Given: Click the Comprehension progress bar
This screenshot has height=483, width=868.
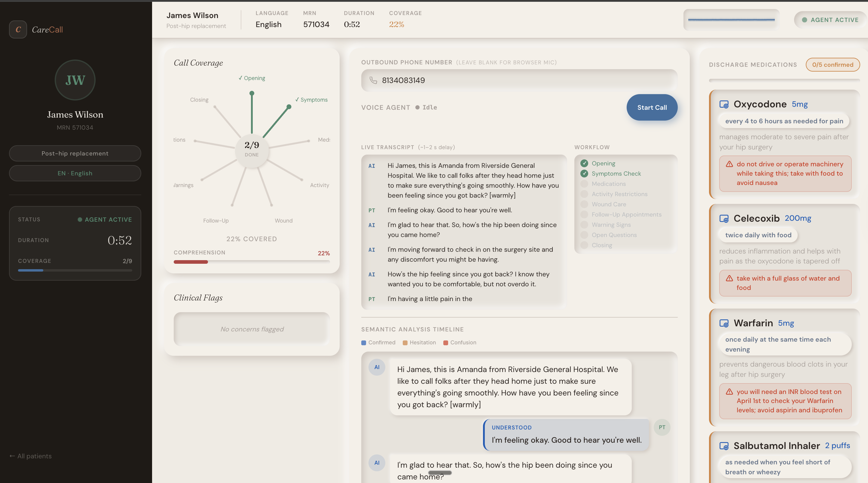Looking at the screenshot, I should tap(251, 262).
